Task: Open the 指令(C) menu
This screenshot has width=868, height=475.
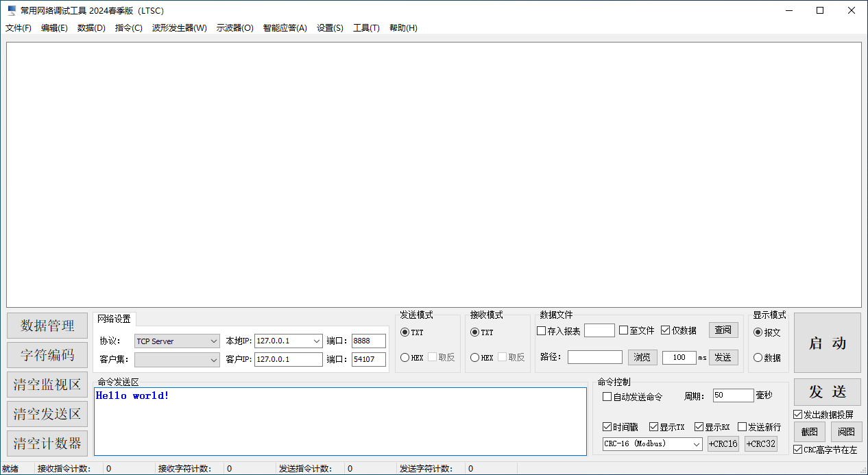Action: click(128, 28)
